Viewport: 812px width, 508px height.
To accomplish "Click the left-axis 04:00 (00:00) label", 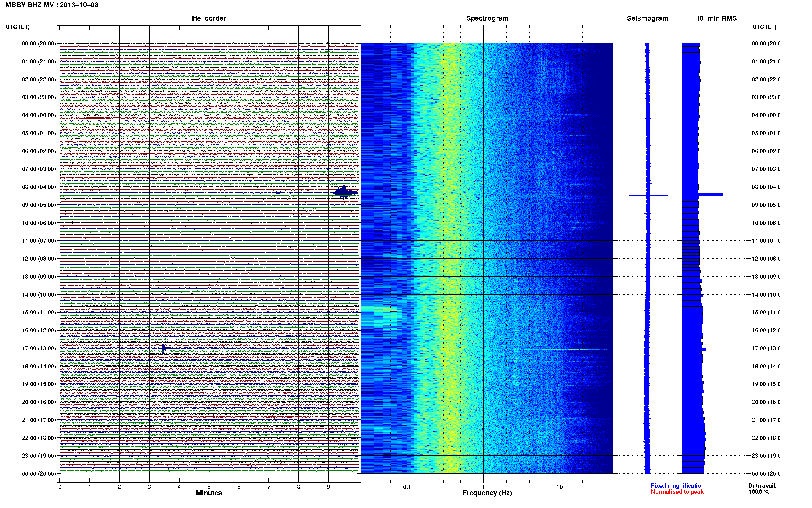I will click(x=39, y=115).
